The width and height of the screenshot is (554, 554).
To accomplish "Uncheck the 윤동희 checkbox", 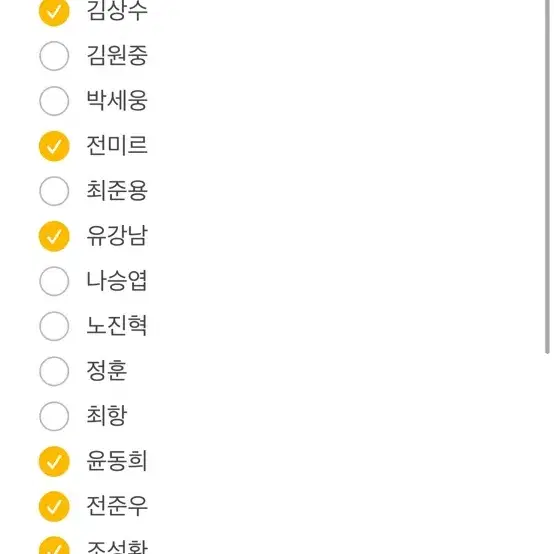I will coord(54,461).
